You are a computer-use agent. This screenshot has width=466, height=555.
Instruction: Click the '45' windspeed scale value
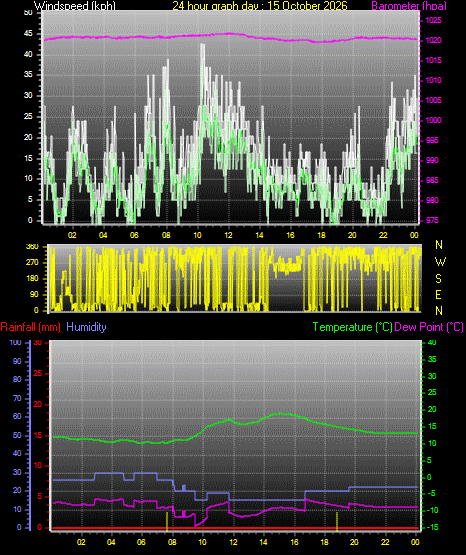click(x=28, y=34)
